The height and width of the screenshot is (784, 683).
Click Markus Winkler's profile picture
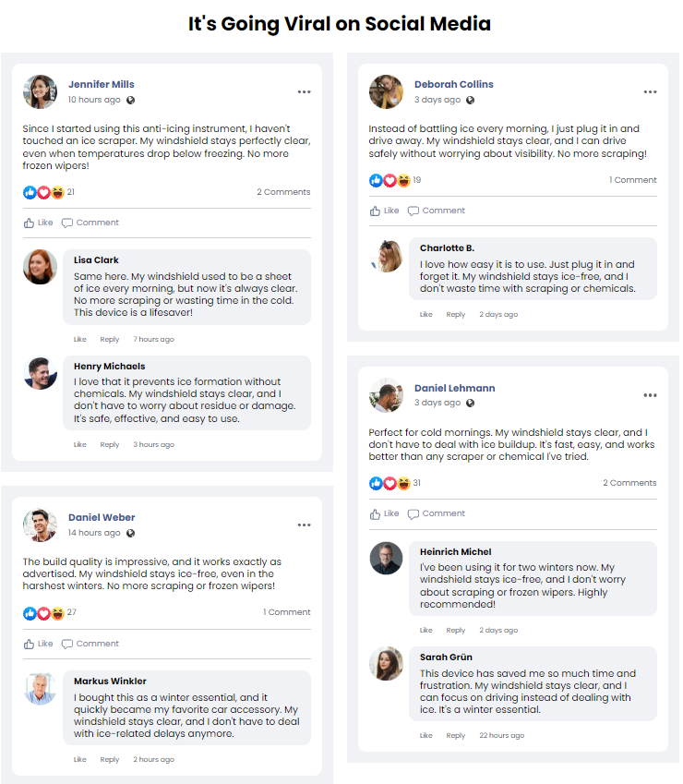[40, 689]
